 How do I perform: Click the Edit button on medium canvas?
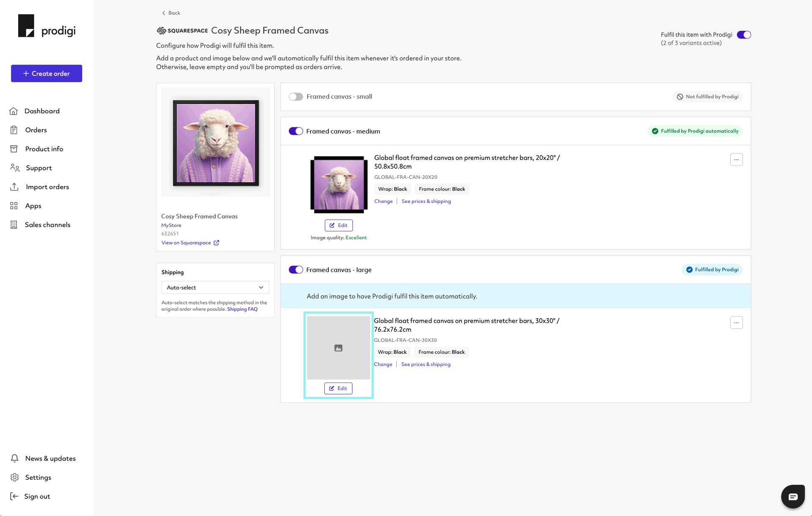pos(338,225)
